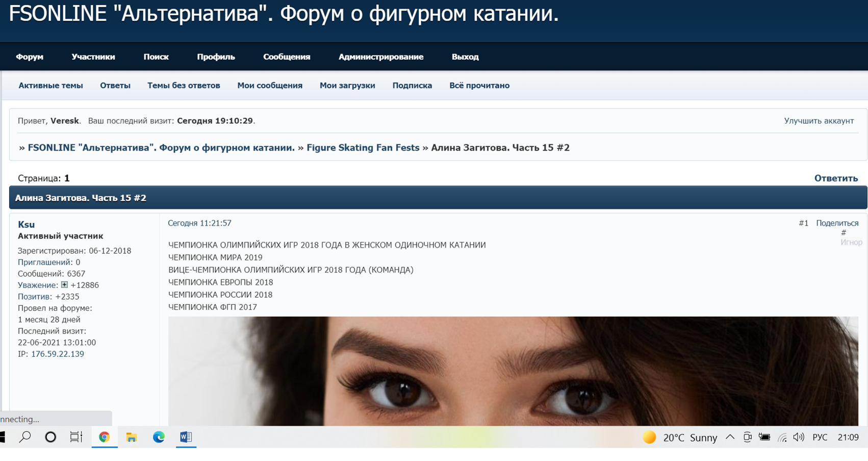Click text ЧЕМПИОНКА ФГП 2017

click(213, 307)
